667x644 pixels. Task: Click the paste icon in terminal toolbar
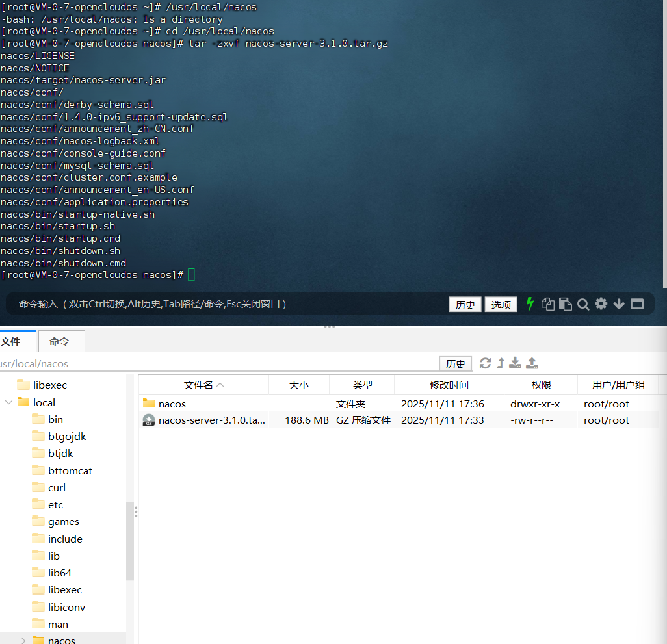coord(566,304)
